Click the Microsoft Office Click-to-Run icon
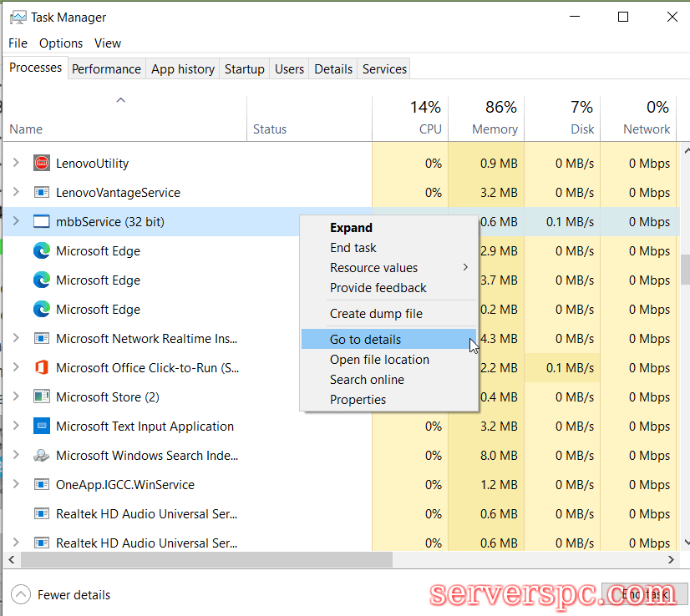The width and height of the screenshot is (690, 616). pos(42,368)
